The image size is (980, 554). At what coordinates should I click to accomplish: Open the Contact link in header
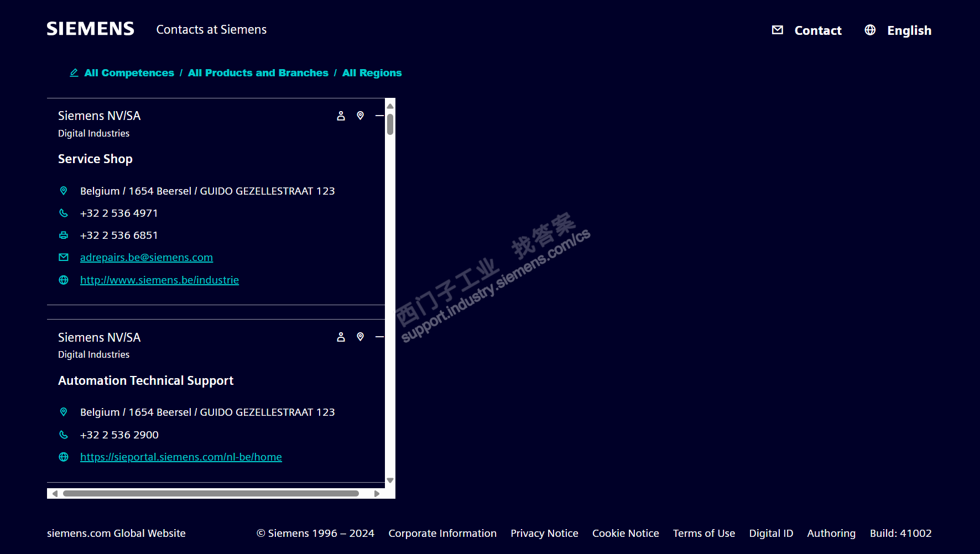click(818, 30)
